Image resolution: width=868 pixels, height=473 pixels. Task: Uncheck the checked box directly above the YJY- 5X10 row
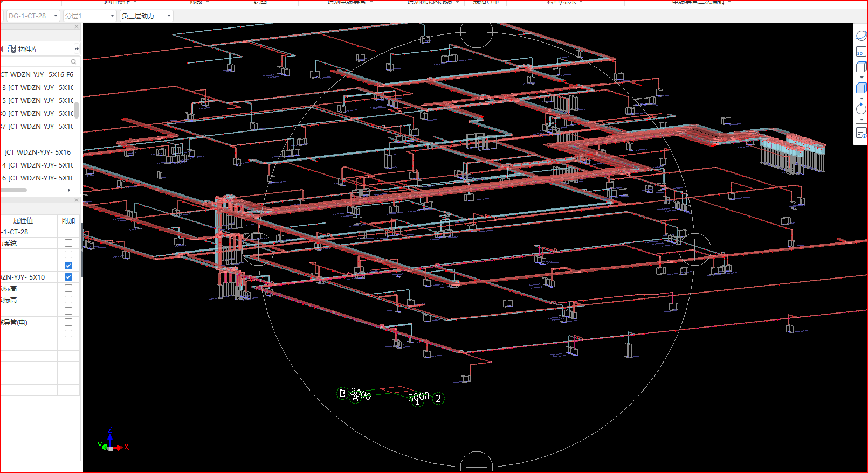[x=68, y=266]
